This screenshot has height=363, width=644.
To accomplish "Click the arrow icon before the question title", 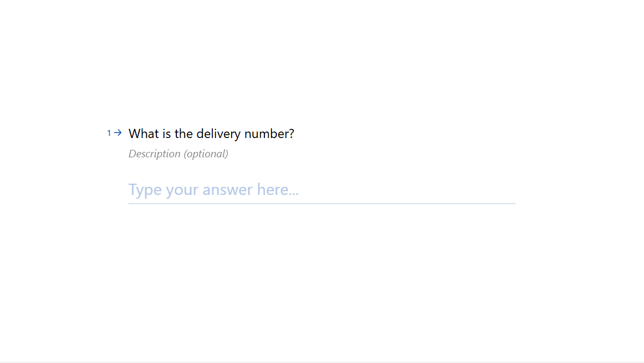I will tap(117, 133).
